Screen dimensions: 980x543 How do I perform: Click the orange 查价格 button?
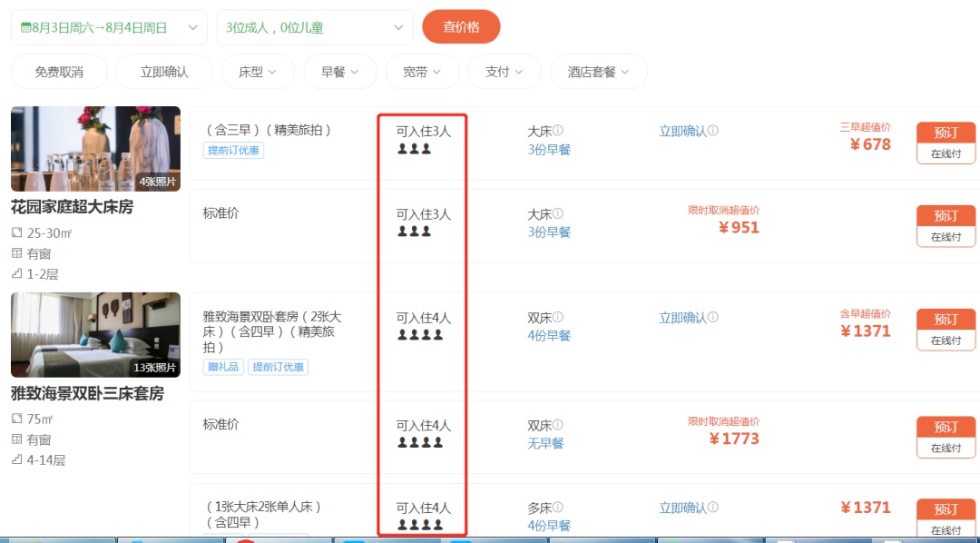(x=462, y=26)
